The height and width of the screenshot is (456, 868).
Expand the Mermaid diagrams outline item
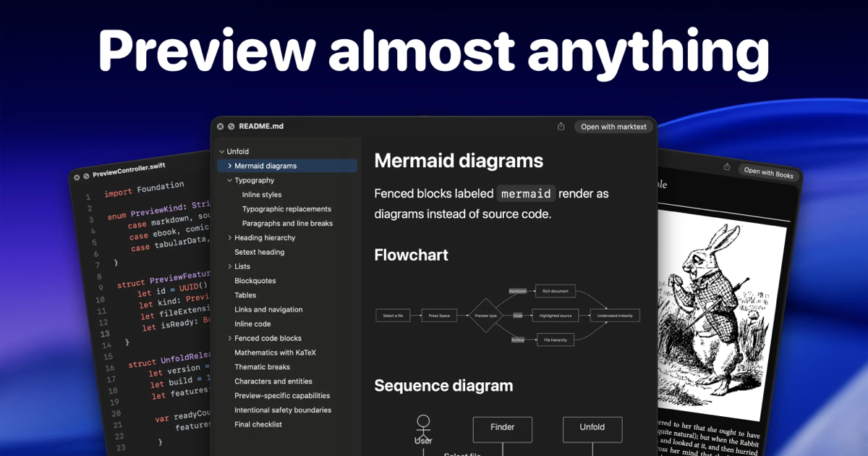[x=229, y=166]
